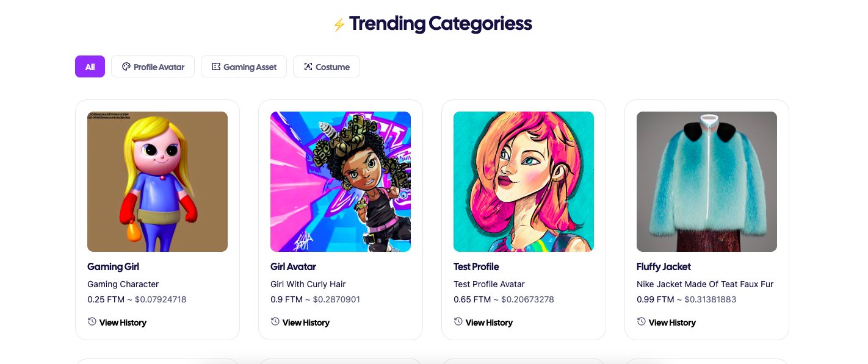Click the scan icon in Costume
The width and height of the screenshot is (868, 364).
coord(308,66)
